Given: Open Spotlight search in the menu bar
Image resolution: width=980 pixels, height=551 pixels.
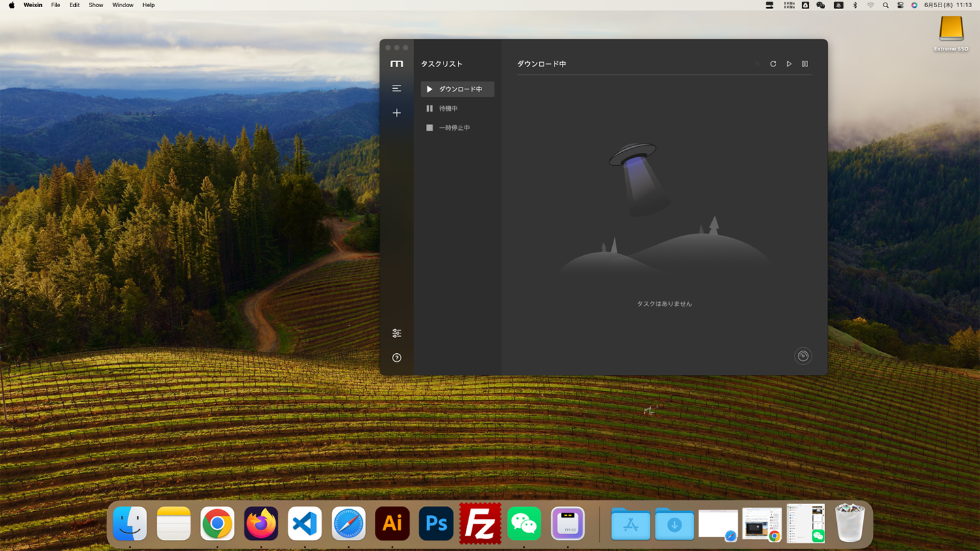Looking at the screenshot, I should tap(885, 5).
